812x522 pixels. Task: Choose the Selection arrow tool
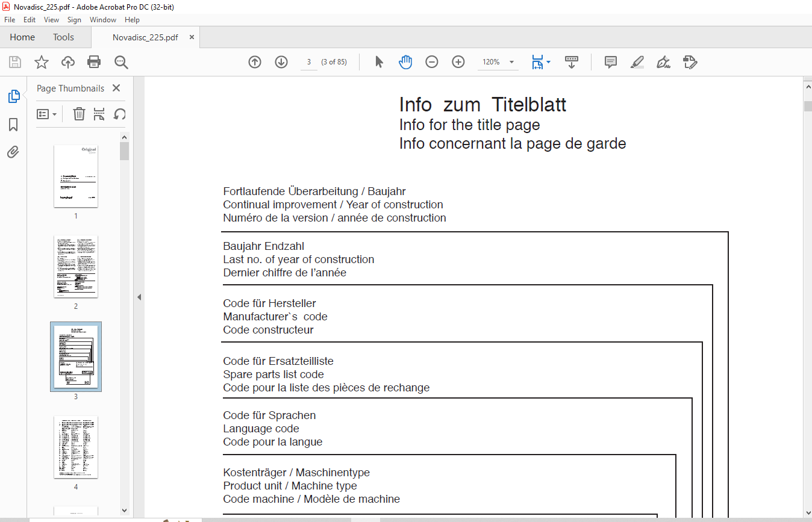[x=379, y=62]
